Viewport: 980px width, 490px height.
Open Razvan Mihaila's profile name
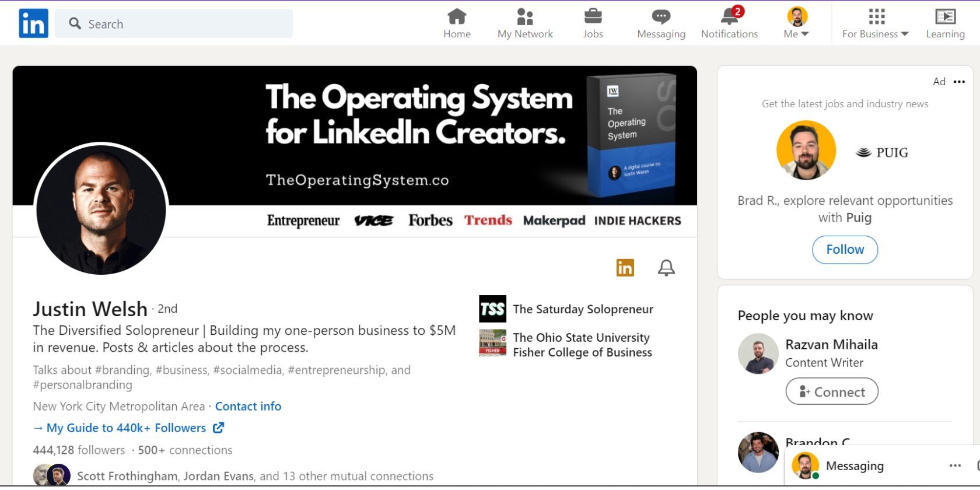coord(831,344)
